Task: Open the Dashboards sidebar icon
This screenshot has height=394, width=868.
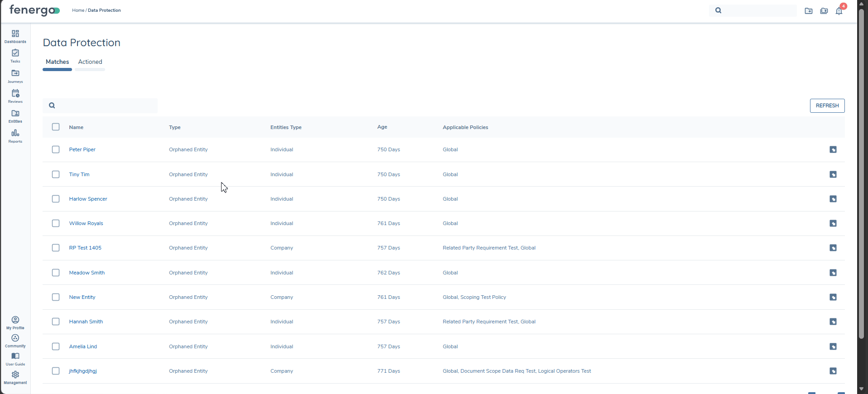Action: (15, 37)
